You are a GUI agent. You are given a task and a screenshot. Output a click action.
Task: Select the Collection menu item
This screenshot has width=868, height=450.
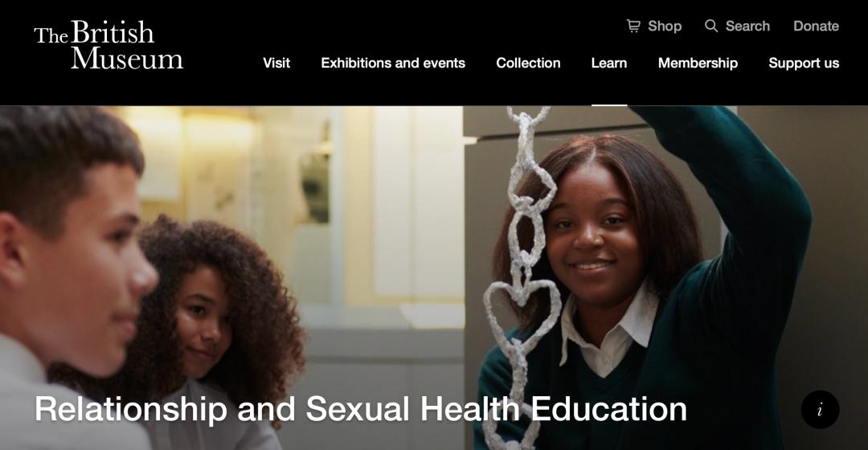point(528,63)
